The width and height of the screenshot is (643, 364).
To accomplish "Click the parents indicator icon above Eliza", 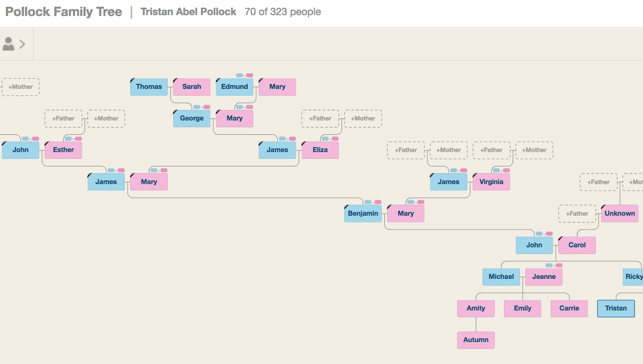I will point(330,139).
